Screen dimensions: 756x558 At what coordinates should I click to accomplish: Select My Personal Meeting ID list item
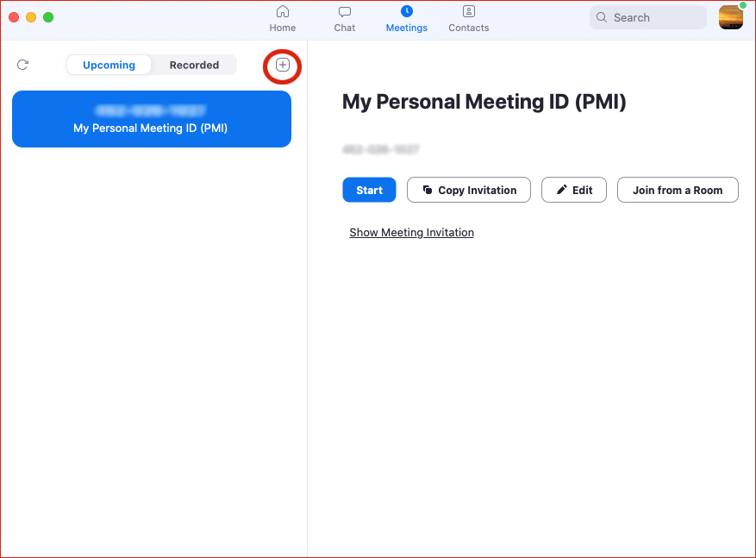click(x=152, y=119)
